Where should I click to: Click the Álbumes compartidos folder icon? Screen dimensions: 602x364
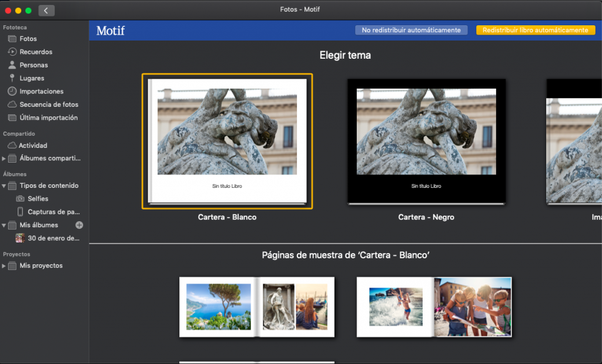[x=12, y=159]
